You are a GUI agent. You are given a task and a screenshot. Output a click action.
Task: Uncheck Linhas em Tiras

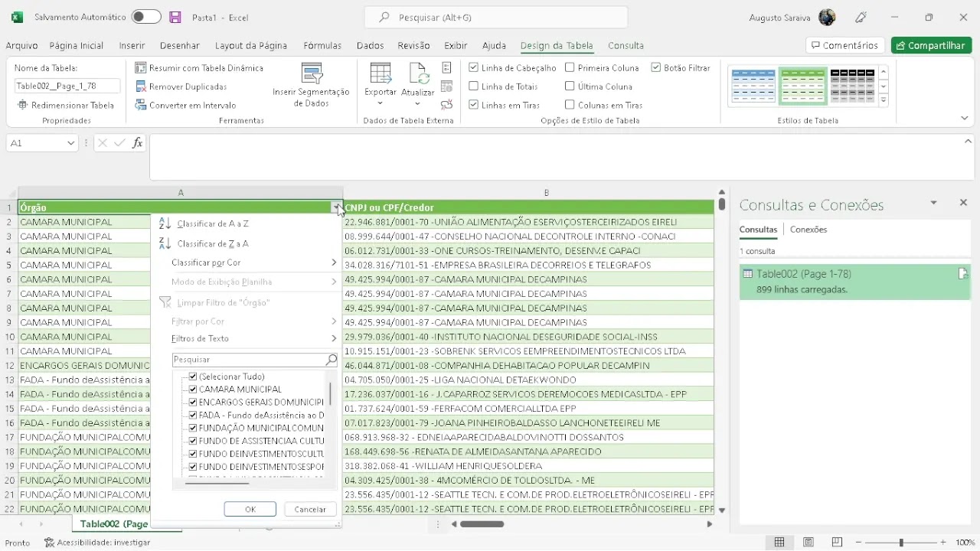474,105
